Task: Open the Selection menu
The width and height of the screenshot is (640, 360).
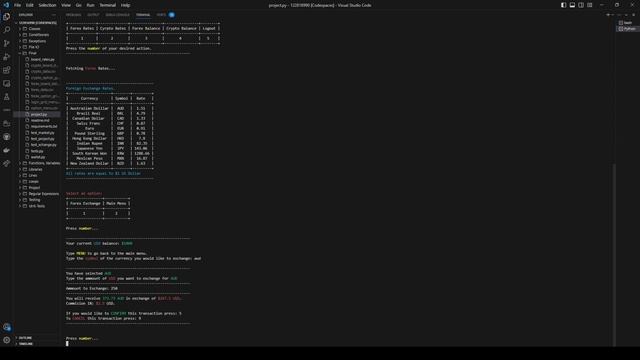Action: pos(47,5)
